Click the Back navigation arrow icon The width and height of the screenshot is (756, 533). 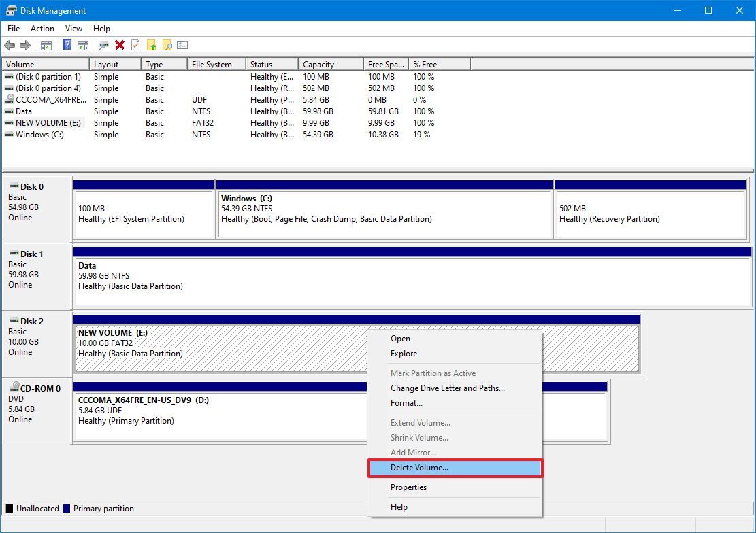[x=10, y=45]
